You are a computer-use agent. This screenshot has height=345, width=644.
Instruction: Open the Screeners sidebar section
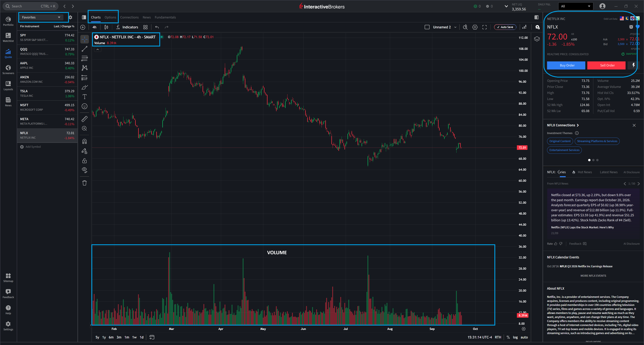pyautogui.click(x=8, y=70)
